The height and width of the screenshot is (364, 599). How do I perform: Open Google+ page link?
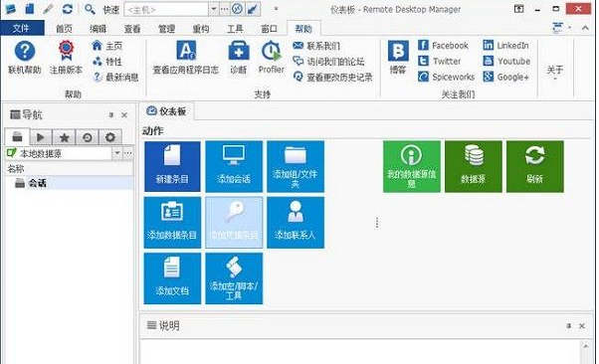pos(505,77)
